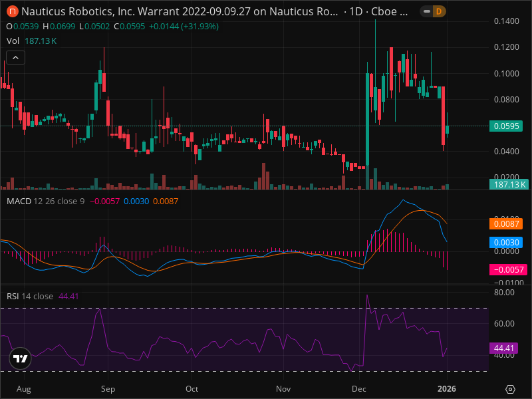
Task: Click the RSI legend value 44.41
Action: (x=68, y=296)
